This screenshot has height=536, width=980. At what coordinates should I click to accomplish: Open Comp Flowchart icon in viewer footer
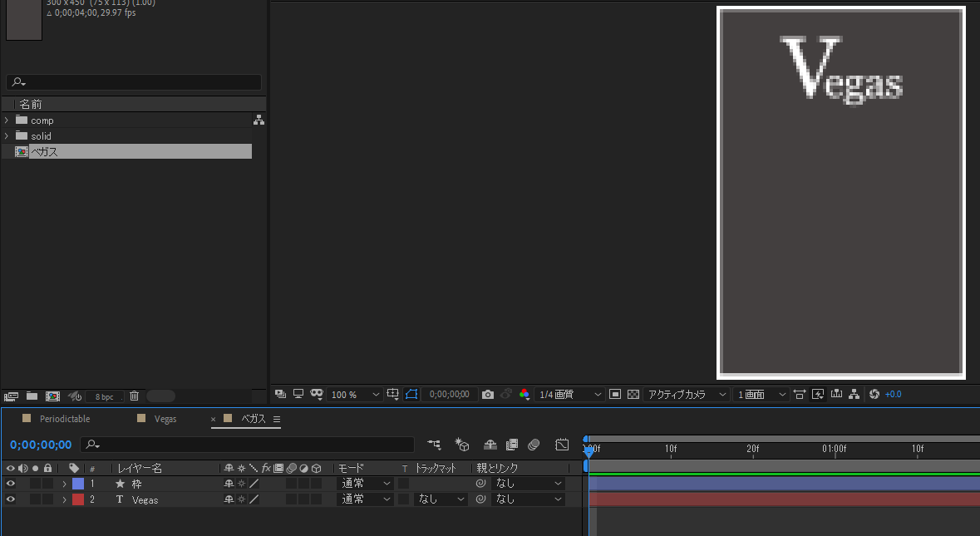(854, 394)
